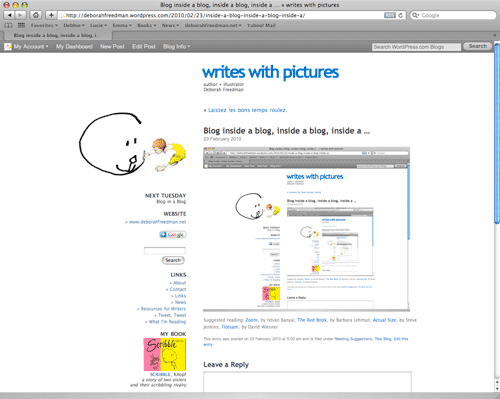Focus the Safari address bar
Screen dimensions: 500x399
220,15
